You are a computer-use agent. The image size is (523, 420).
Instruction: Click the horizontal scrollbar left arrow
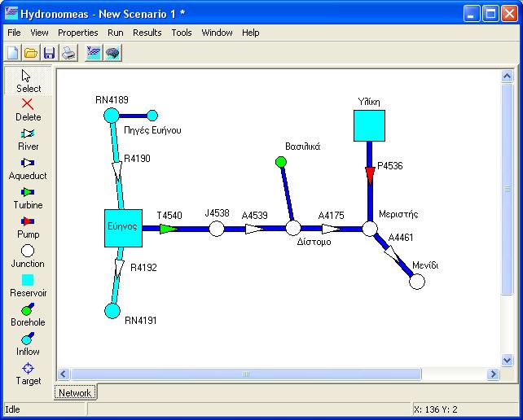coord(64,374)
